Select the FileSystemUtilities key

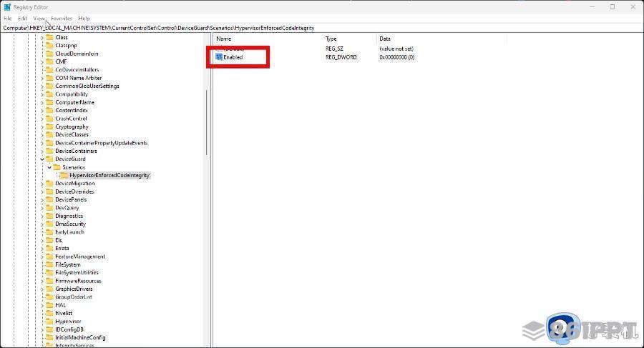pos(77,272)
